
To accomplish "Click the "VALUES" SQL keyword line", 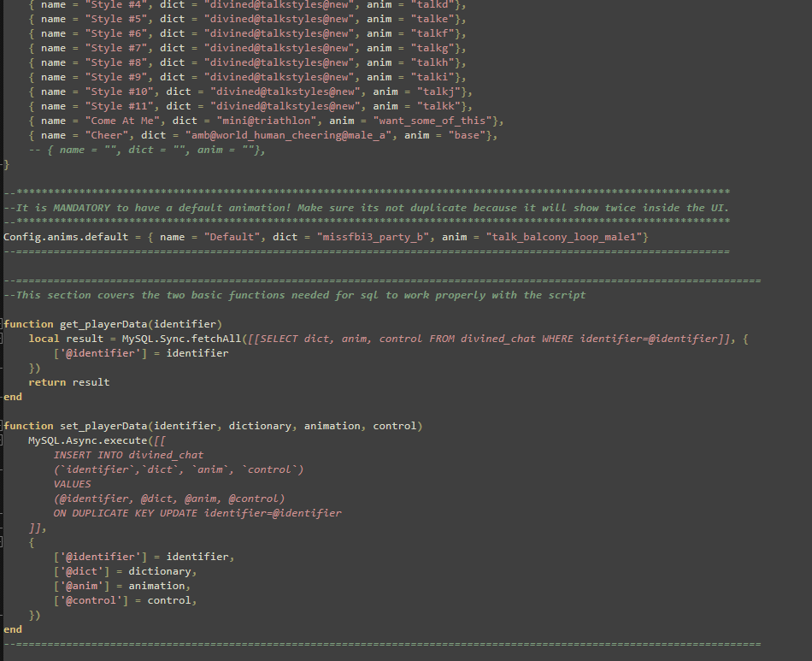I will click(x=72, y=484).
